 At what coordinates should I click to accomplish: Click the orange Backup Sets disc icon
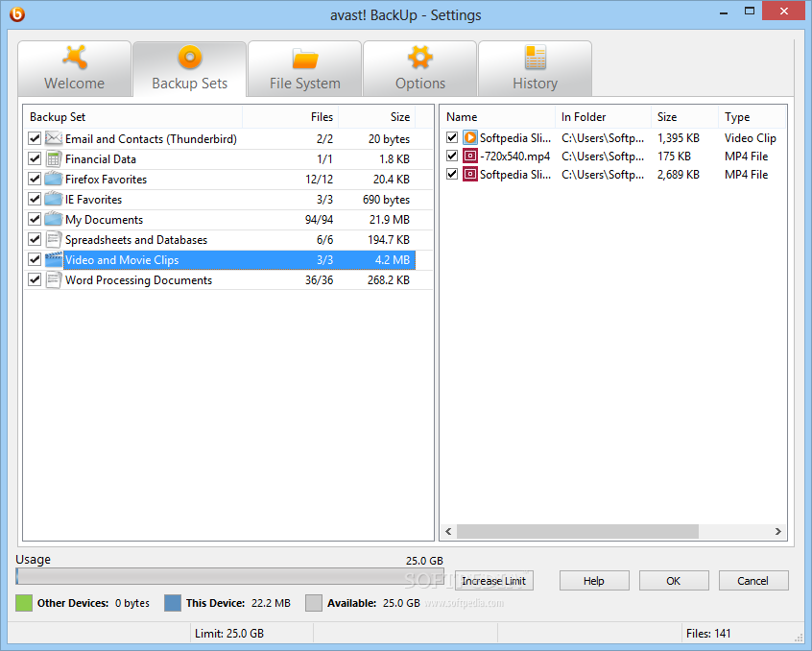[x=189, y=57]
